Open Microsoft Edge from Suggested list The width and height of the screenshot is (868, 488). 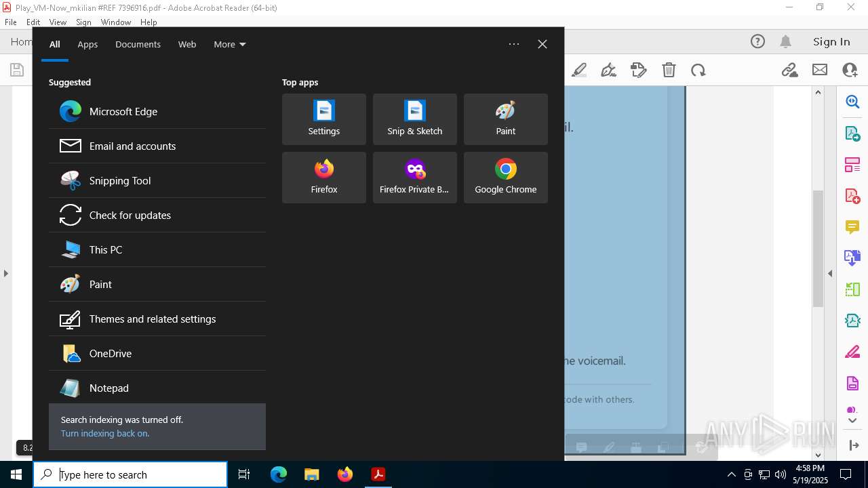click(157, 111)
